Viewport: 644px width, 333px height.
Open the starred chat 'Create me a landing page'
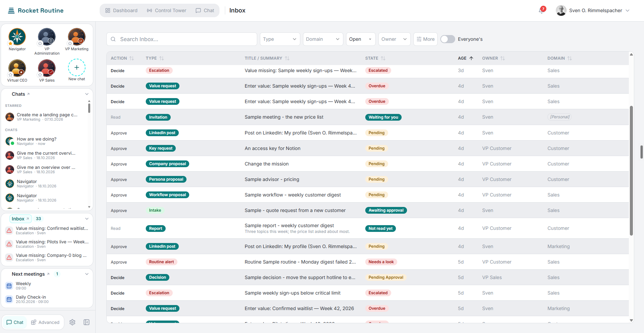coord(45,117)
